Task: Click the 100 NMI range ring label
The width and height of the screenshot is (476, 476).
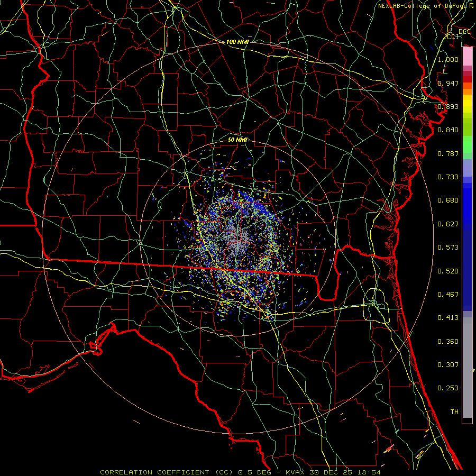Action: point(237,42)
